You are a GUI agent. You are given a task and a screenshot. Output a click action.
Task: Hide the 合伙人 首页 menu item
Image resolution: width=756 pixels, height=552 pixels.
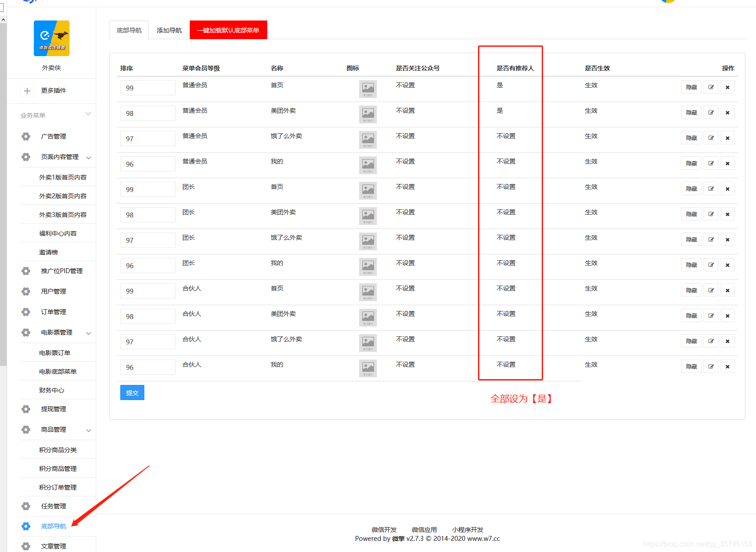coord(691,290)
